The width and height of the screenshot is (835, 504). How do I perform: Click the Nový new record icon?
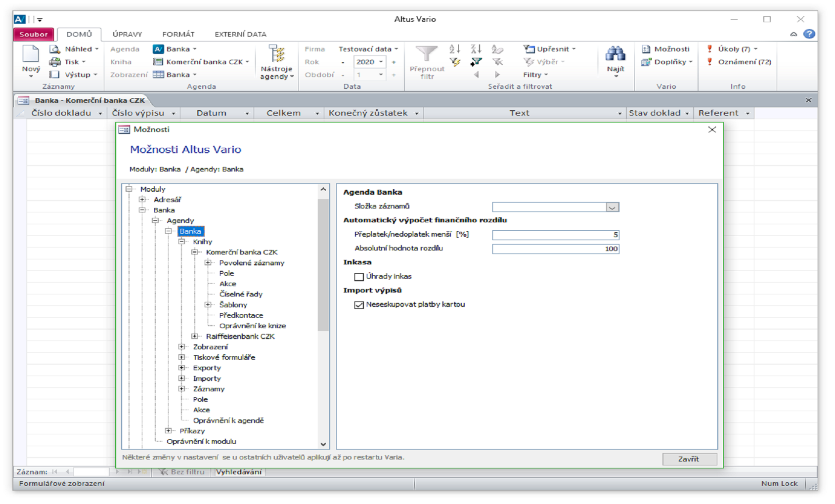point(31,54)
